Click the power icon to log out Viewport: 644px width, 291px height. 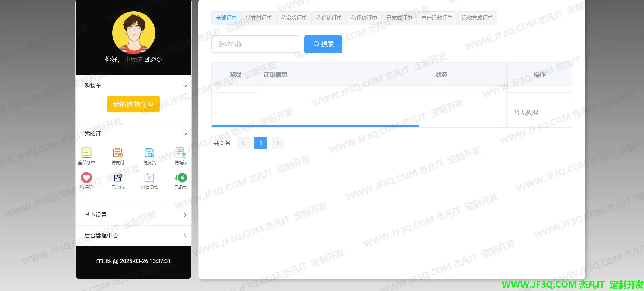pos(159,60)
